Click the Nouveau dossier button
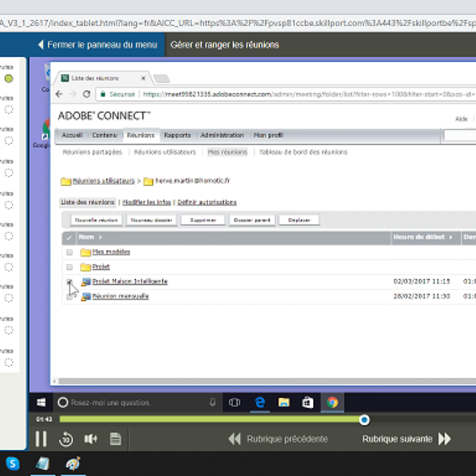The image size is (476, 476). click(x=151, y=220)
